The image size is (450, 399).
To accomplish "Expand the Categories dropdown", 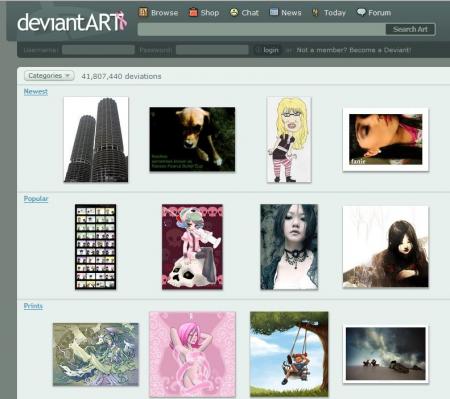I will (49, 76).
